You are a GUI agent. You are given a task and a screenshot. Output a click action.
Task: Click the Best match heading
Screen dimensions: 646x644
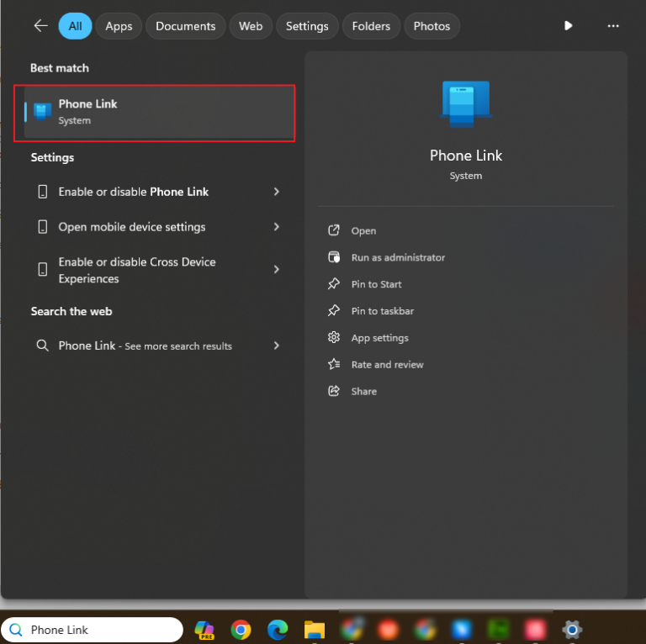pos(60,68)
